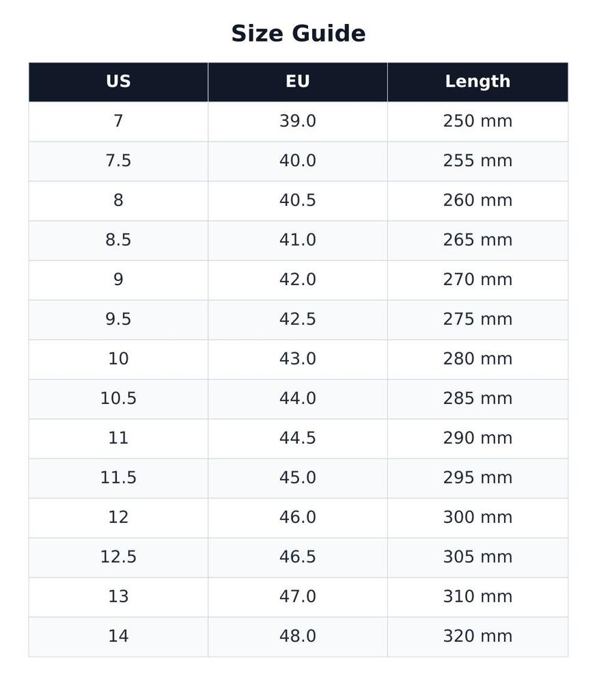Select EU size 46.5 cell

pyautogui.click(x=298, y=558)
